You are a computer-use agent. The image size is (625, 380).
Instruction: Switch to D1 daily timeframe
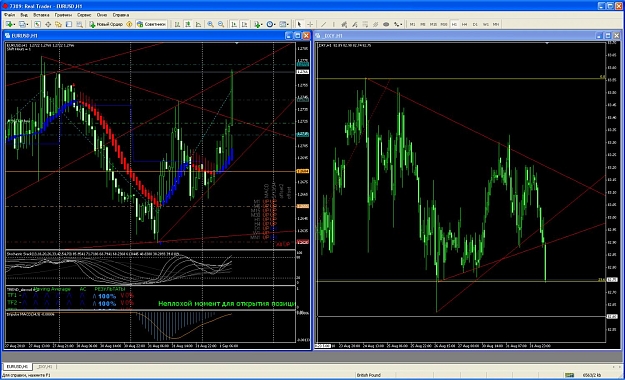(475, 24)
